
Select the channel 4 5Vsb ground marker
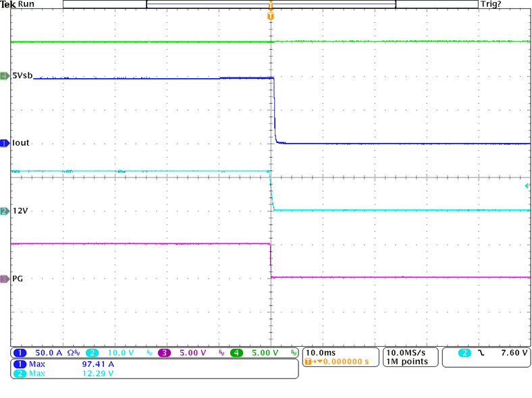[x=5, y=76]
